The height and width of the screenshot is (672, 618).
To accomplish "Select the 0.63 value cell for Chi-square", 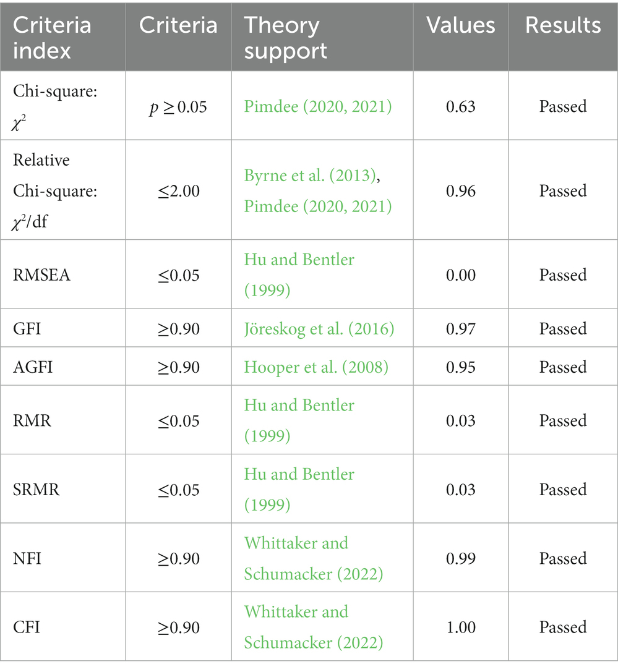I will pyautogui.click(x=461, y=106).
